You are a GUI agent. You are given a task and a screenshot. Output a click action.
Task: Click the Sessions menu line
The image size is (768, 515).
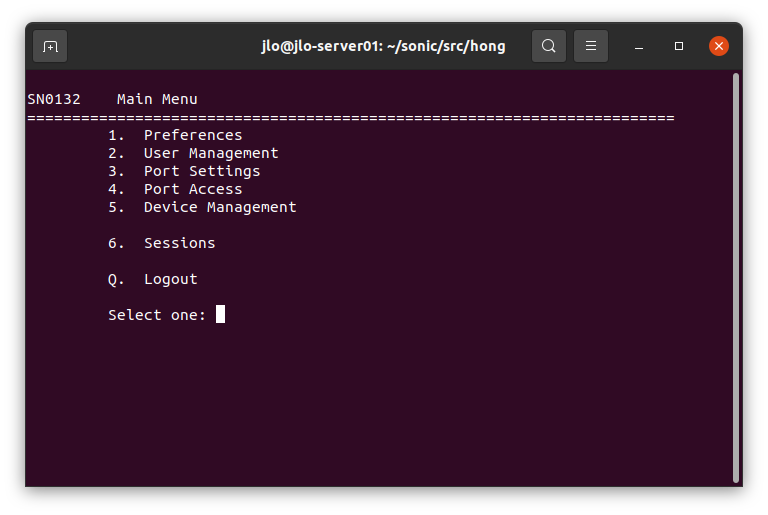[x=179, y=243]
